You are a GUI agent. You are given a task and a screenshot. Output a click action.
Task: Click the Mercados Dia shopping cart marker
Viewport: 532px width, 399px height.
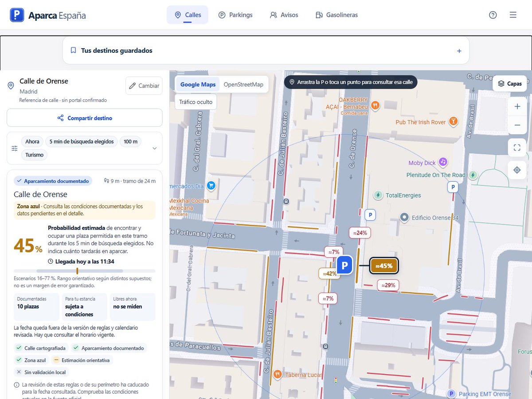(211, 186)
